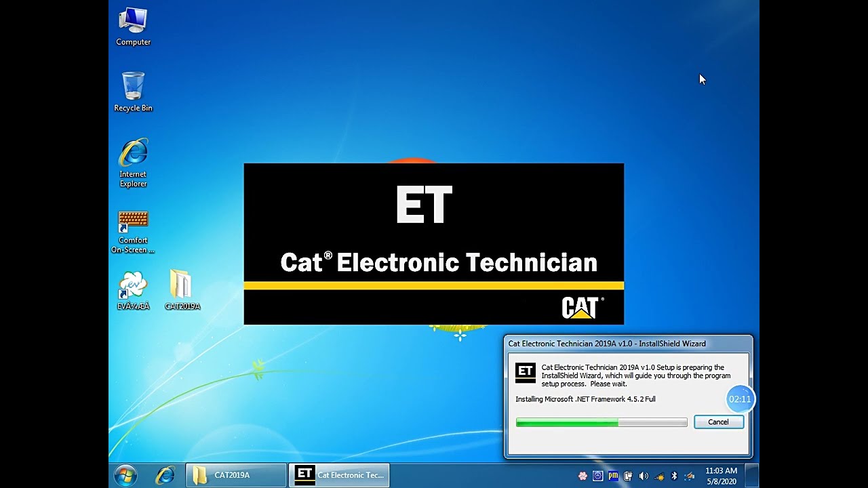Image resolution: width=868 pixels, height=488 pixels.
Task: Click 'Installing Microsoft .NET Framework 4.5.2 Full' text
Action: pos(585,399)
